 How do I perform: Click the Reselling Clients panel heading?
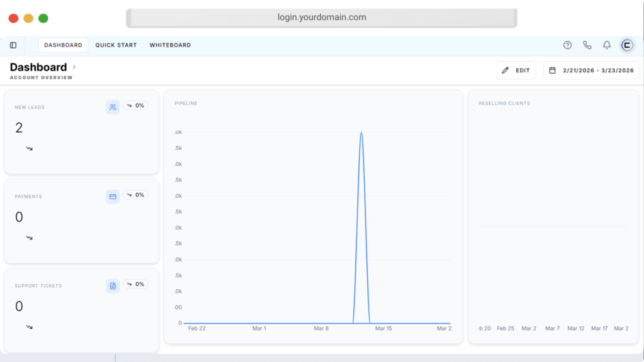click(504, 103)
